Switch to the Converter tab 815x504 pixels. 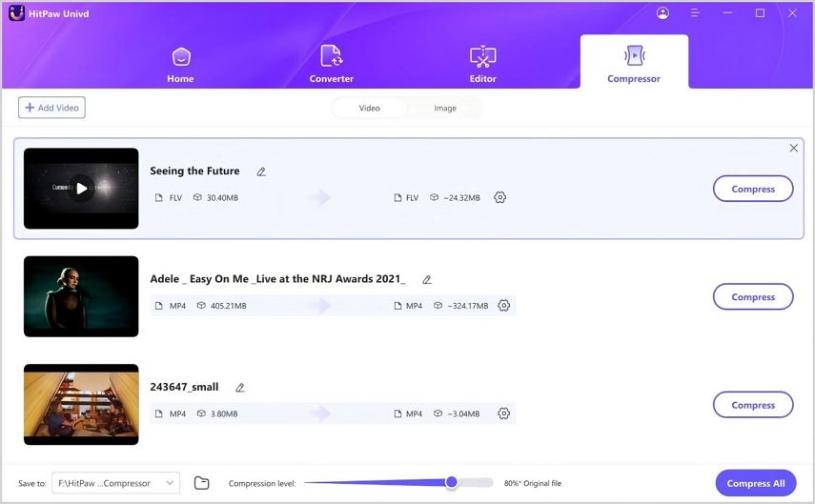pyautogui.click(x=331, y=66)
